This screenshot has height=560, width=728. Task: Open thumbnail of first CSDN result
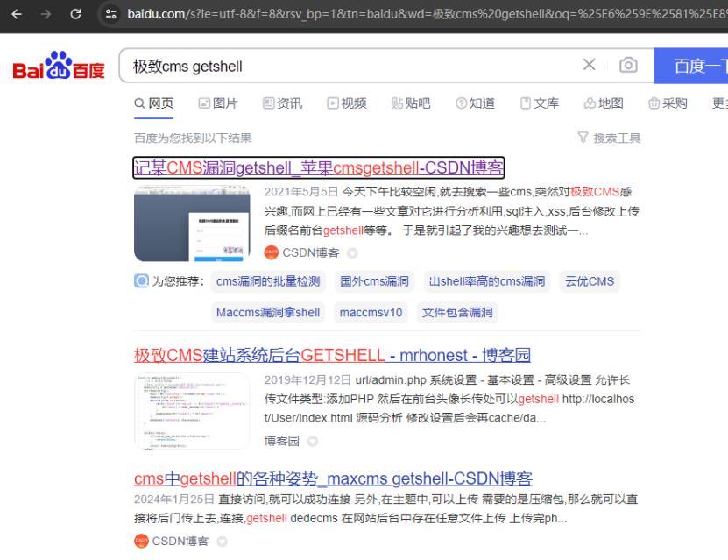[x=192, y=223]
